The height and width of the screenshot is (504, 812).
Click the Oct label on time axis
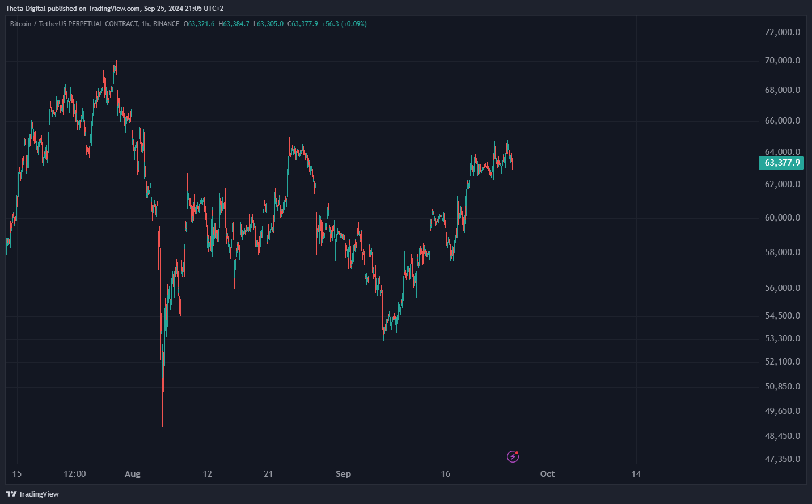click(547, 474)
